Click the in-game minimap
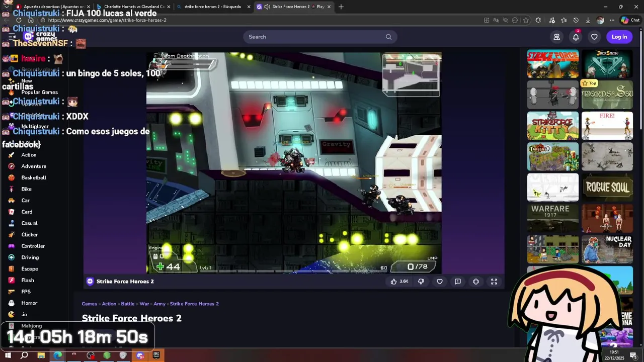Viewport: 644px width, 362px height. (x=411, y=75)
